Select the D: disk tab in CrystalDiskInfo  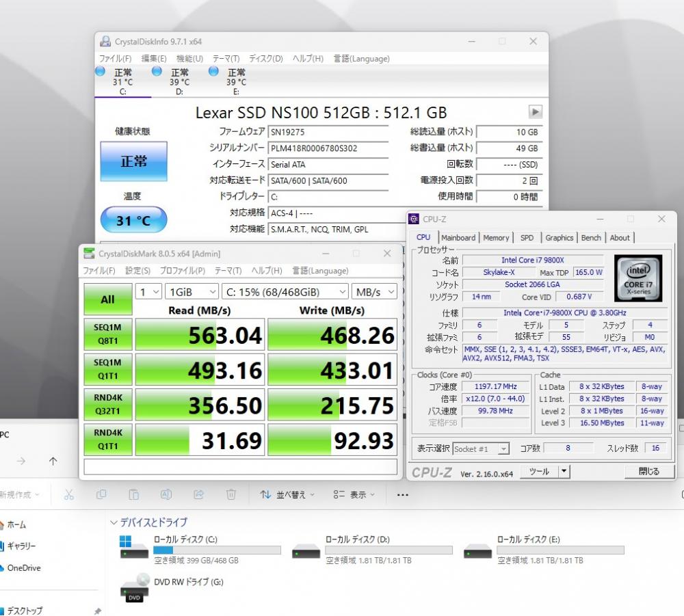(x=179, y=81)
